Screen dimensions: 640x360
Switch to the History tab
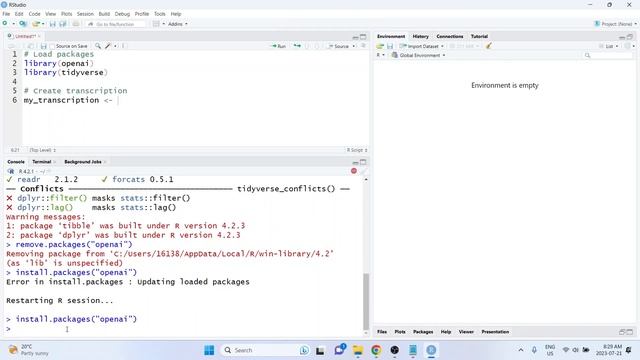pyautogui.click(x=420, y=36)
